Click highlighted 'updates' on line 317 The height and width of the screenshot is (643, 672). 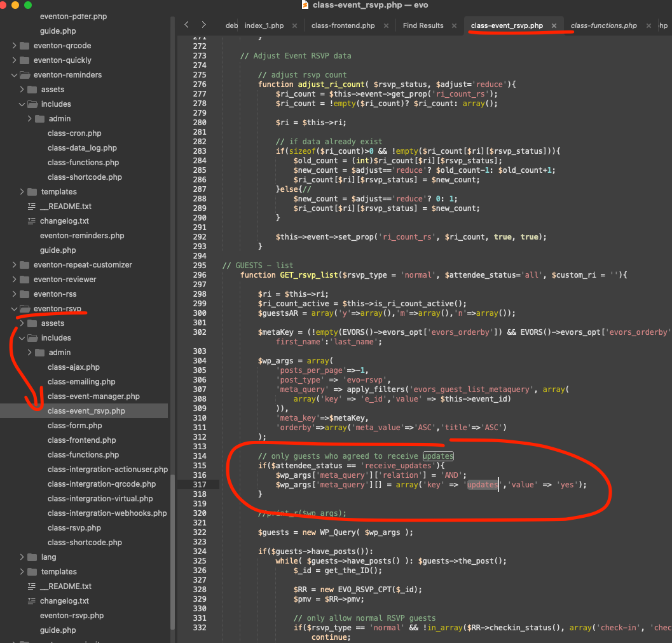pos(482,485)
